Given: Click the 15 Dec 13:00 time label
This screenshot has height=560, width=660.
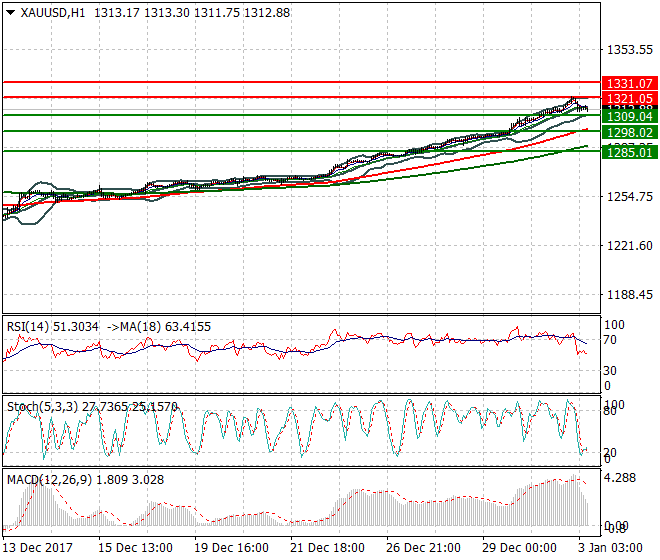Looking at the screenshot, I should pyautogui.click(x=135, y=548).
